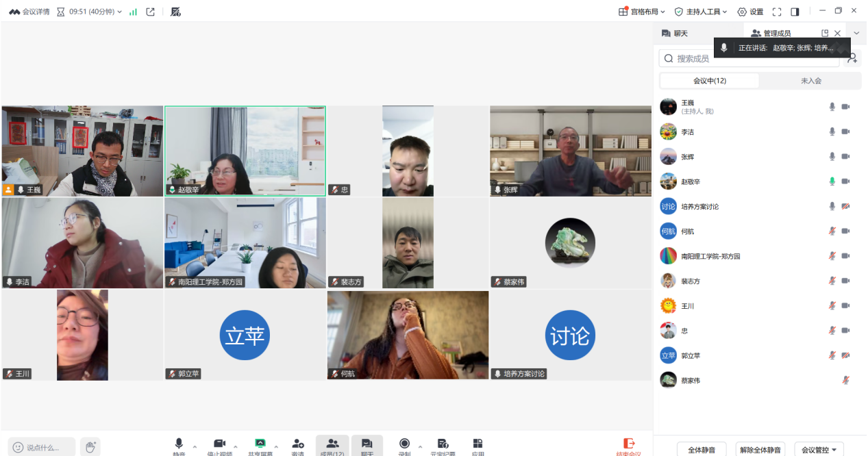Switch to the 聊天 panel tab
Screen dimensions: 868x456
coord(675,33)
